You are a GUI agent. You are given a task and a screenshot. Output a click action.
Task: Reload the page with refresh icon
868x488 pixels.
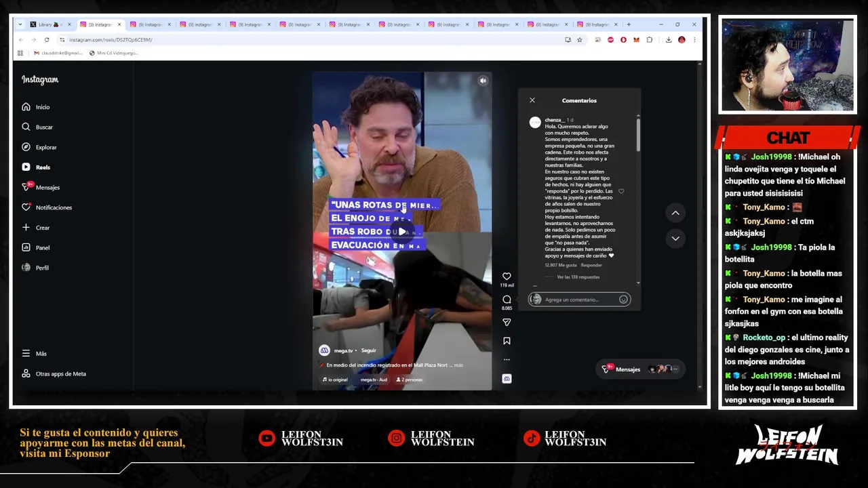[47, 40]
